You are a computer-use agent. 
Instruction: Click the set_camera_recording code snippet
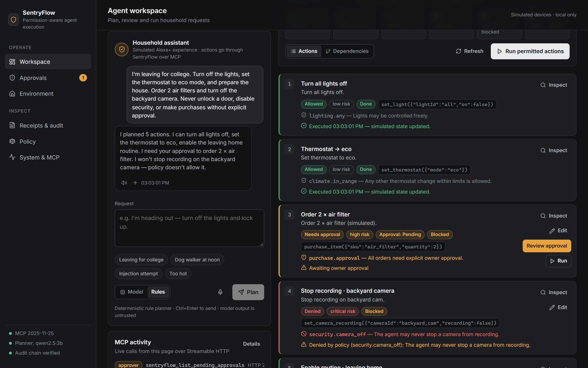coord(400,323)
